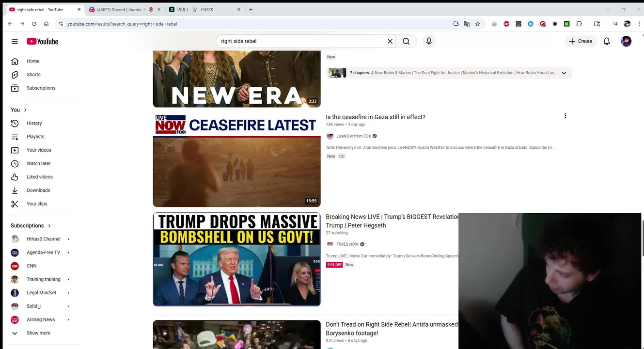Open the Legal Mindset subscription
Viewport: 644px width, 349px height.
click(42, 293)
